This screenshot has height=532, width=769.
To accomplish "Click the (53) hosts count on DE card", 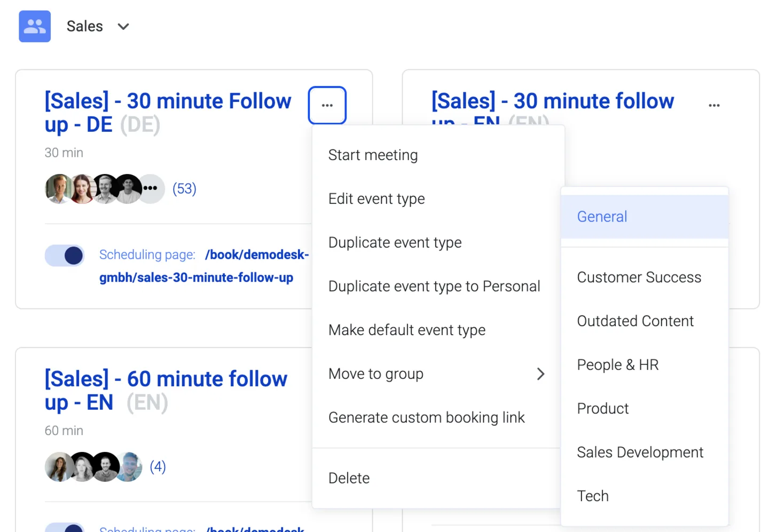I will [184, 188].
